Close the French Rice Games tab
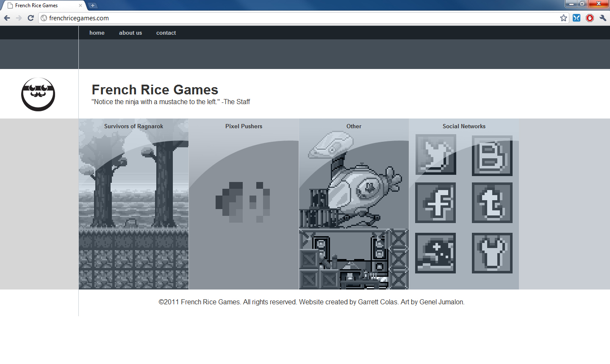 80,6
